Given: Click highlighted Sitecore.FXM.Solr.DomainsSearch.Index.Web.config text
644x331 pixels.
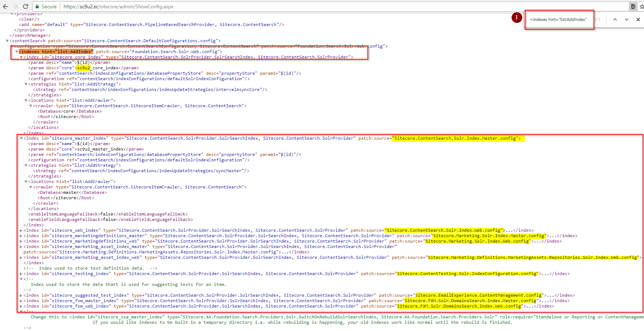Looking at the screenshot, I should tap(459, 306).
